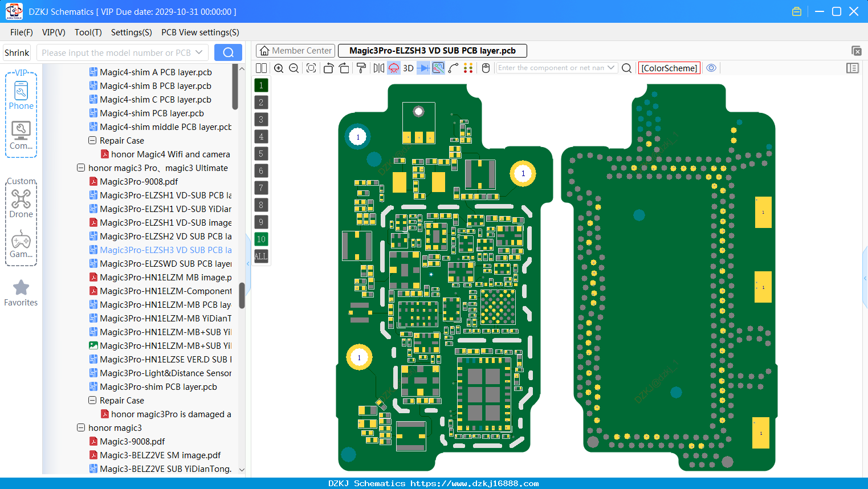This screenshot has height=489, width=868.
Task: Rotate the board clockwise
Action: click(344, 68)
